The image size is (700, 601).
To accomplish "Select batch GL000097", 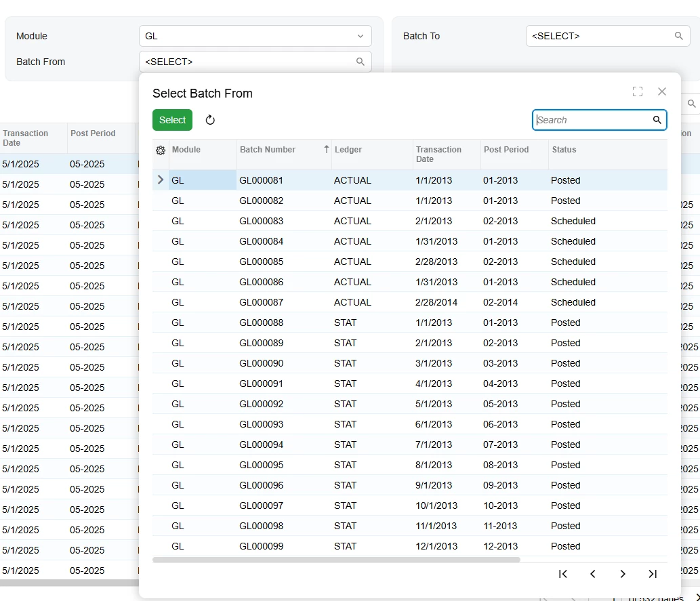I will 410,505.
